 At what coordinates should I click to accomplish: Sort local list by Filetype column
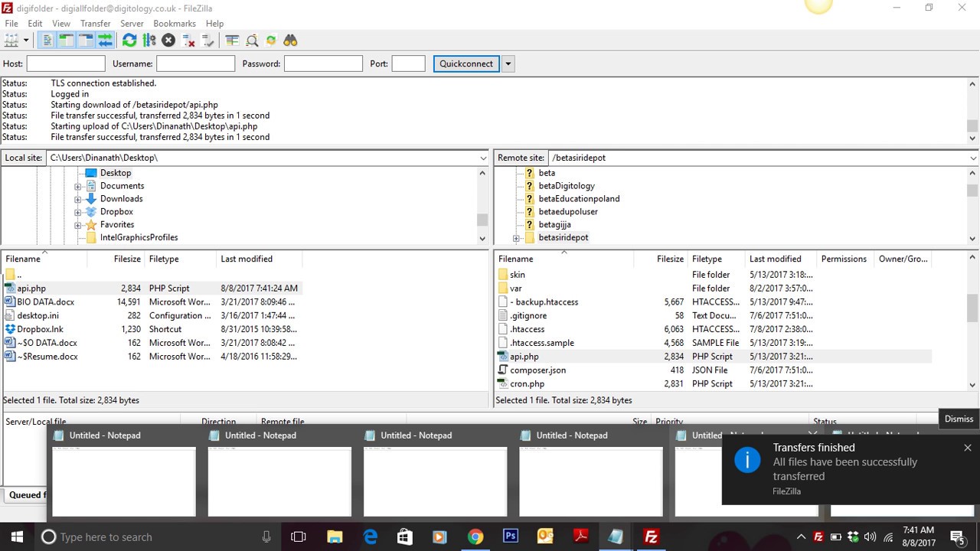[181, 259]
